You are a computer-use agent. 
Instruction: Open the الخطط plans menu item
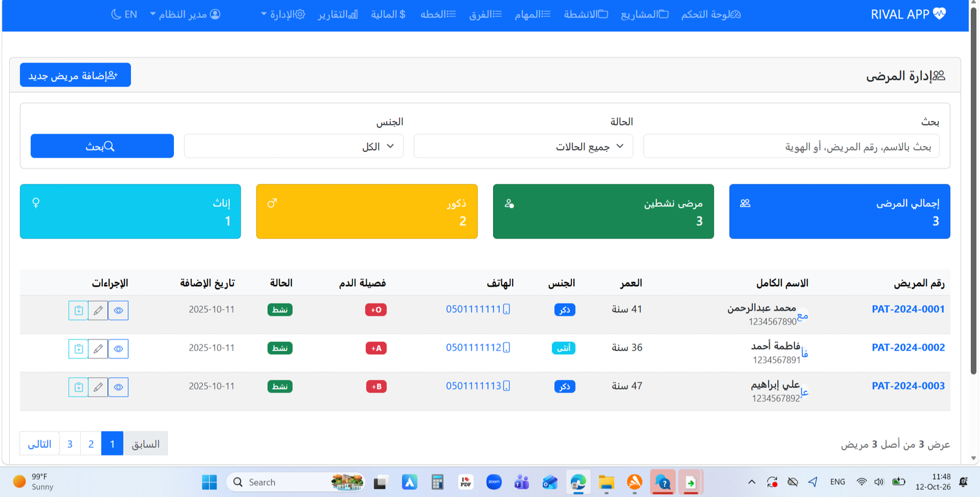click(438, 14)
